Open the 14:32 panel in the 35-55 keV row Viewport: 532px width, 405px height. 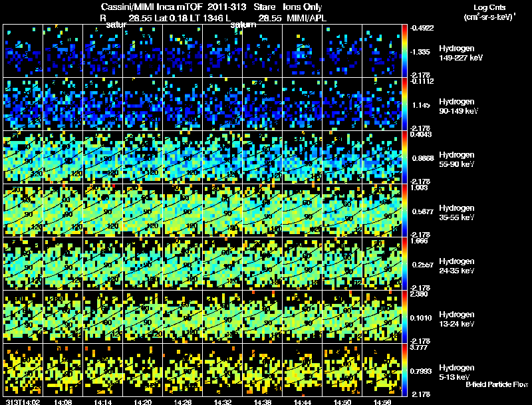[x=222, y=210]
